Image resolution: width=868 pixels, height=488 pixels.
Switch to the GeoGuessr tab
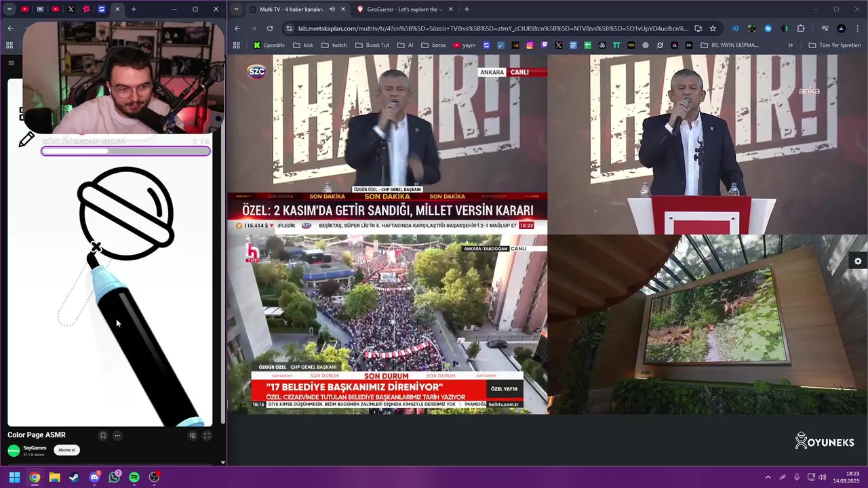pyautogui.click(x=404, y=9)
